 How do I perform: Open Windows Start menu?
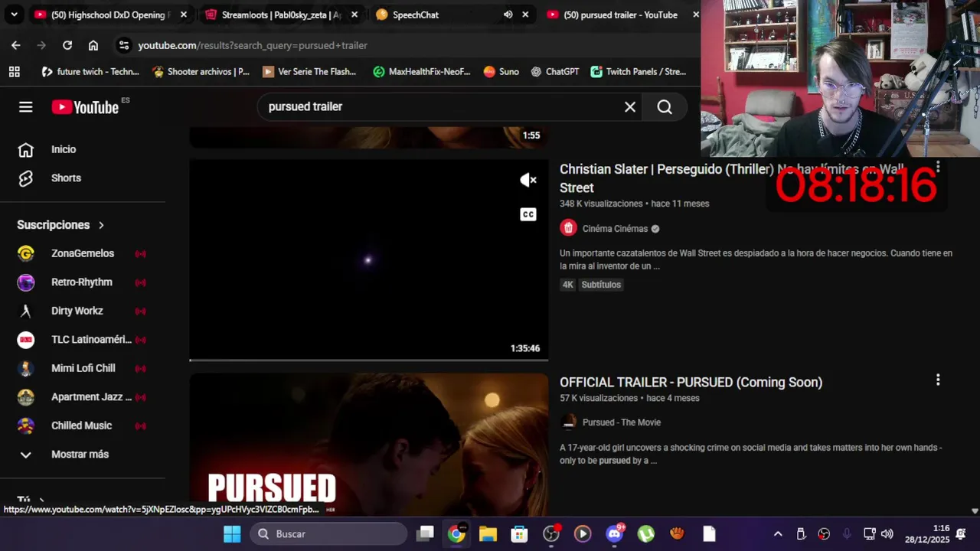point(232,533)
